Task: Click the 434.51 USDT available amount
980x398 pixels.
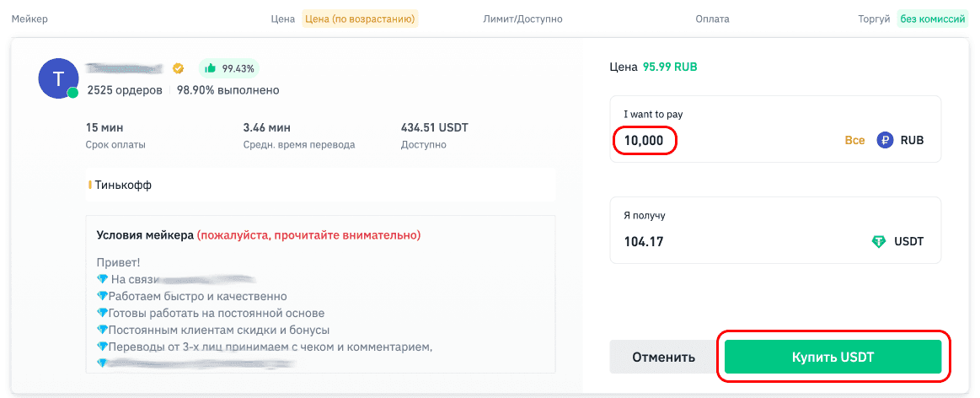Action: pos(434,127)
